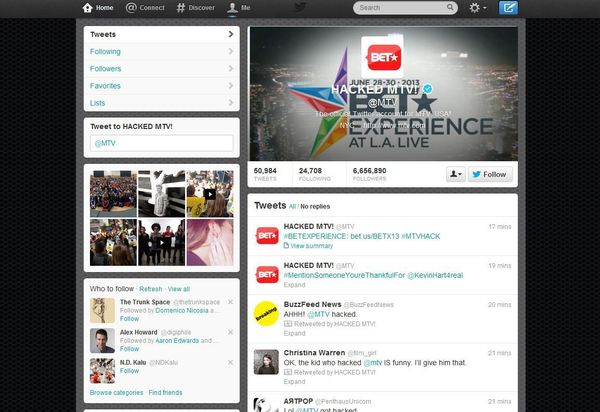This screenshot has height=412, width=600.
Task: Open Christina Warren's avatar
Action: 266,362
